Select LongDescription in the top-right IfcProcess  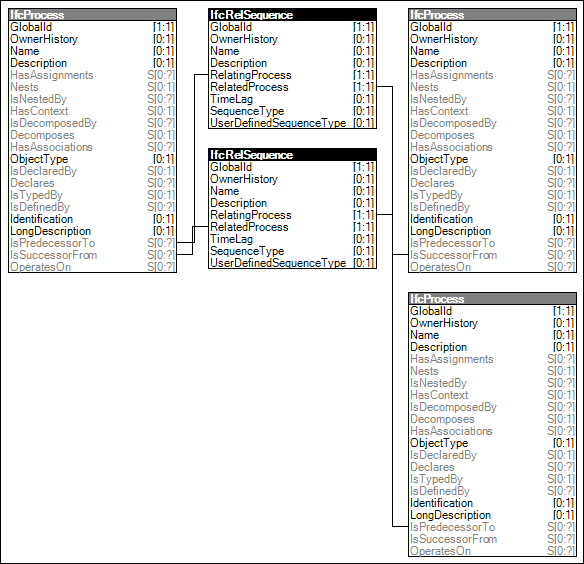(x=492, y=231)
